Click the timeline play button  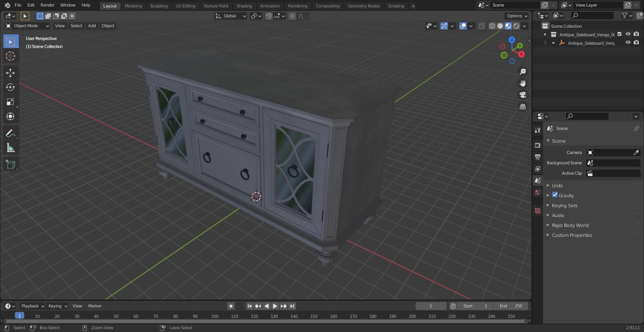coord(275,306)
